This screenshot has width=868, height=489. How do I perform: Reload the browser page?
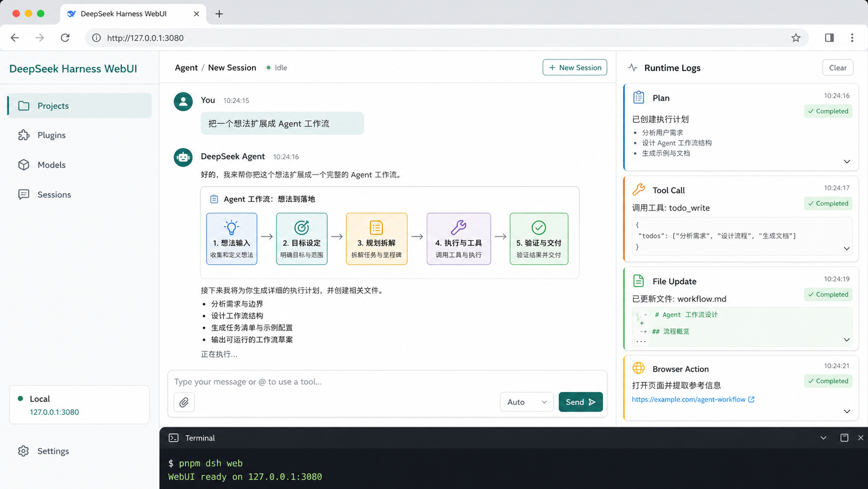click(x=65, y=38)
